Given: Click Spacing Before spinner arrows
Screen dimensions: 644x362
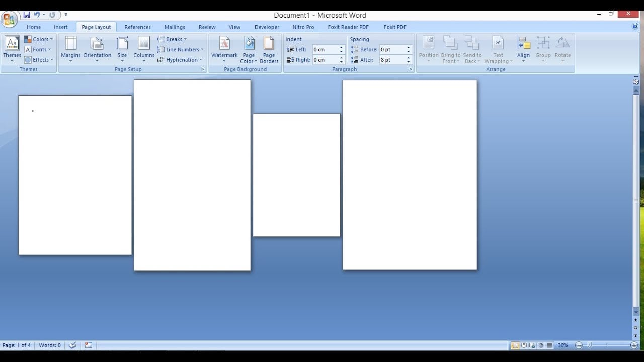Looking at the screenshot, I should pyautogui.click(x=409, y=50).
